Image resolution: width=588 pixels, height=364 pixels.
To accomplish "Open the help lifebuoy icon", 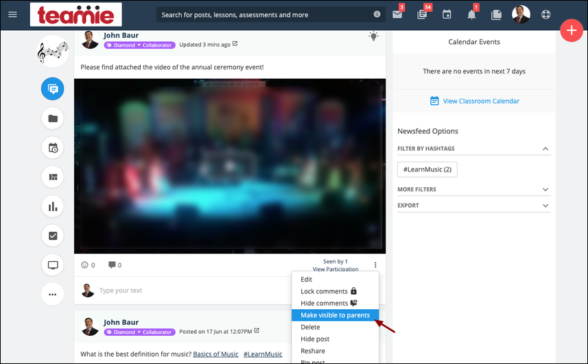I will click(x=545, y=14).
